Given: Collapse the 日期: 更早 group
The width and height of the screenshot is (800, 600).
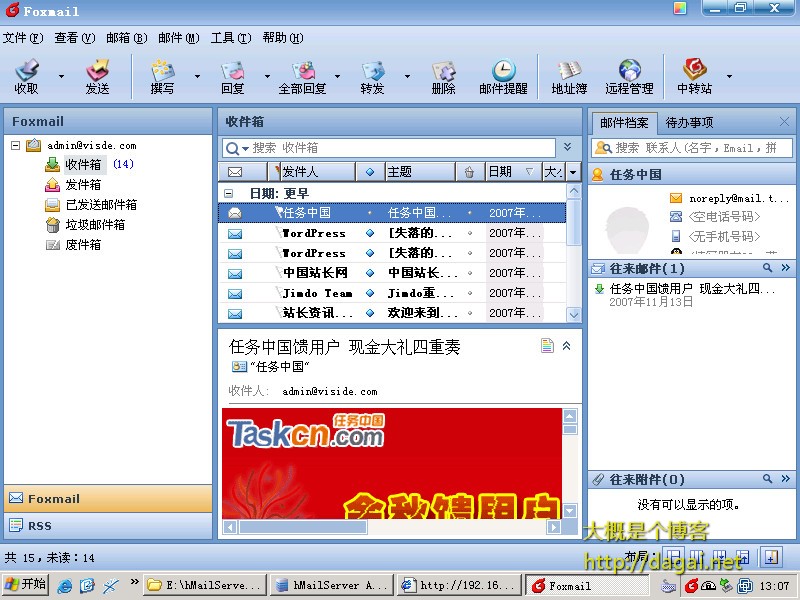Looking at the screenshot, I should (229, 193).
